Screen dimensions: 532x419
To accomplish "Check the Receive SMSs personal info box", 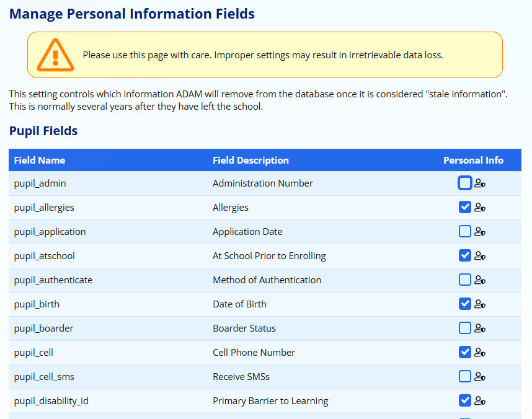I will tap(465, 376).
